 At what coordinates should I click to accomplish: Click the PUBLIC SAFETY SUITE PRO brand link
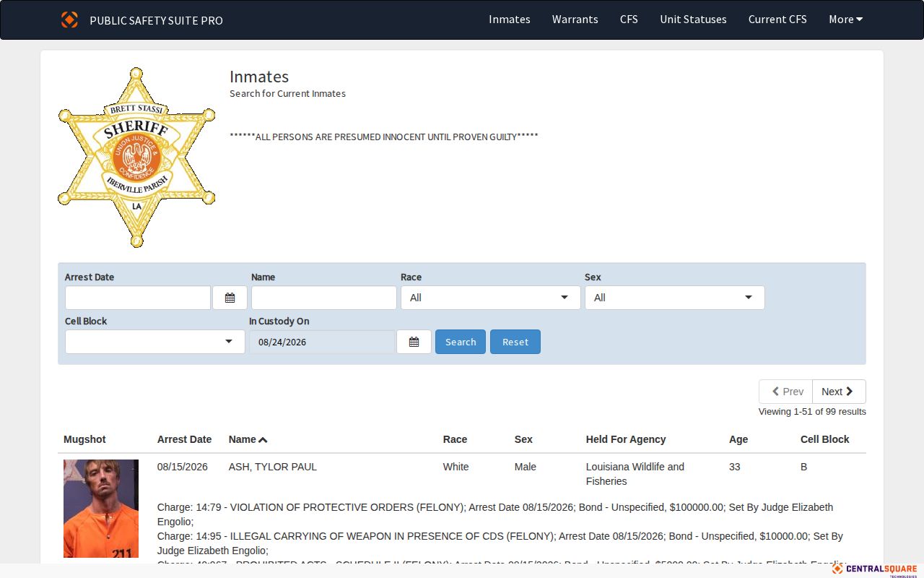coord(156,20)
